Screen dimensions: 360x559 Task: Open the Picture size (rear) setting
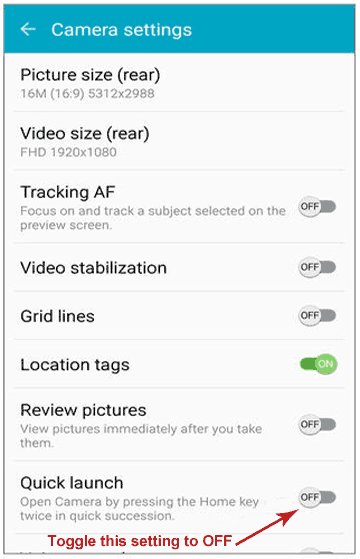tap(179, 83)
